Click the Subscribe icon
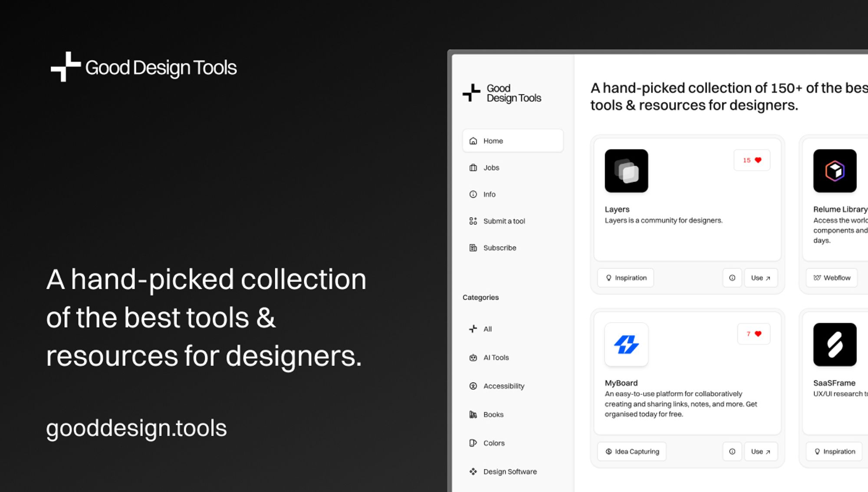Image resolution: width=868 pixels, height=492 pixels. tap(473, 247)
